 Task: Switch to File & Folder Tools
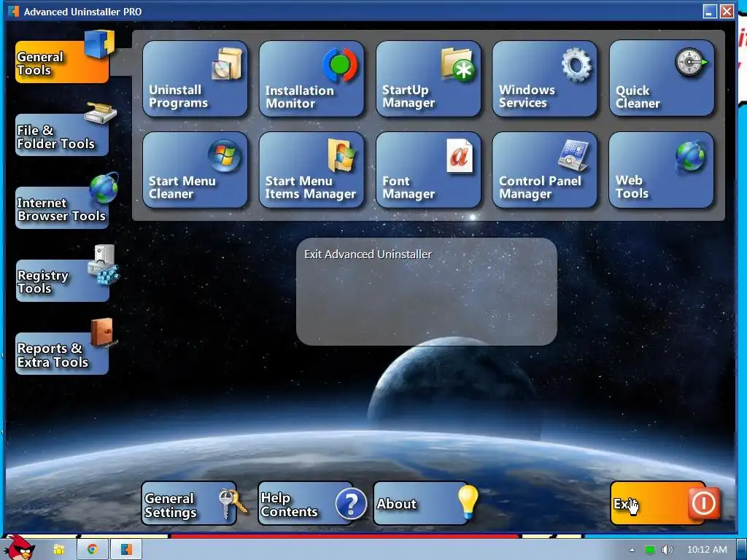pos(62,135)
